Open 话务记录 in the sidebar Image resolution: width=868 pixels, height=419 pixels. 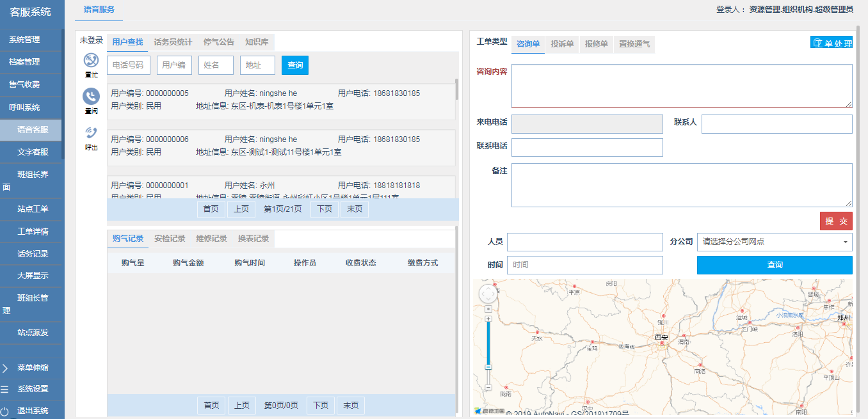pyautogui.click(x=31, y=253)
